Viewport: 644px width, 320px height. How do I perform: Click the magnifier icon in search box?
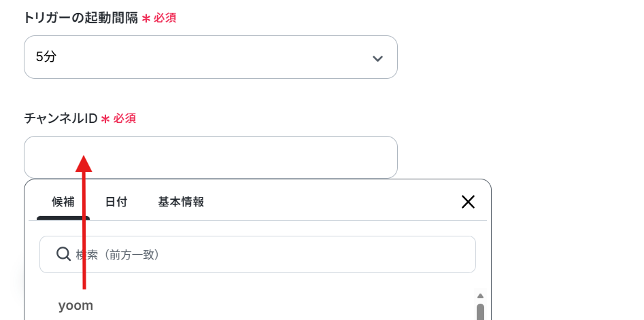tap(64, 254)
